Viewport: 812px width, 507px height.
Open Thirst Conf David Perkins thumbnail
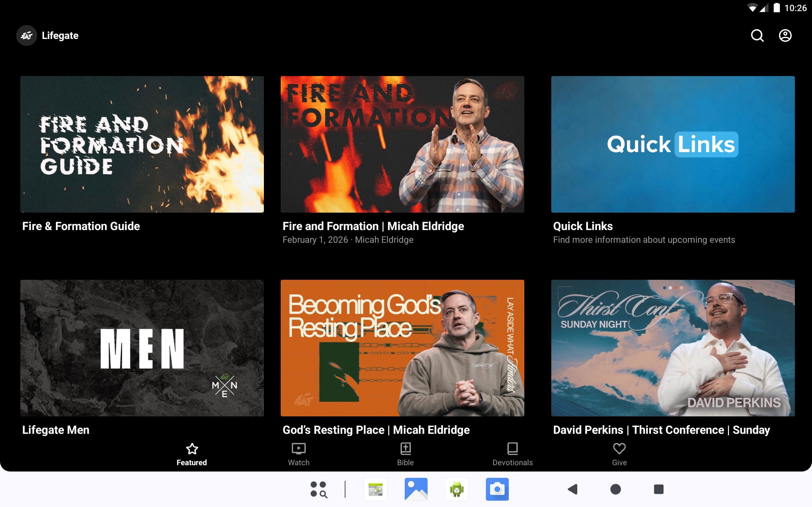tap(673, 348)
